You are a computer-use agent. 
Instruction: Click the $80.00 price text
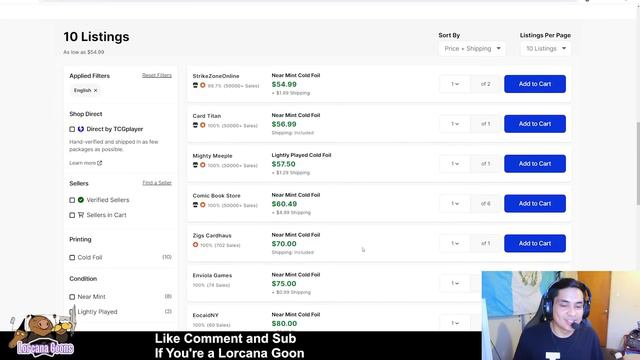tap(284, 324)
